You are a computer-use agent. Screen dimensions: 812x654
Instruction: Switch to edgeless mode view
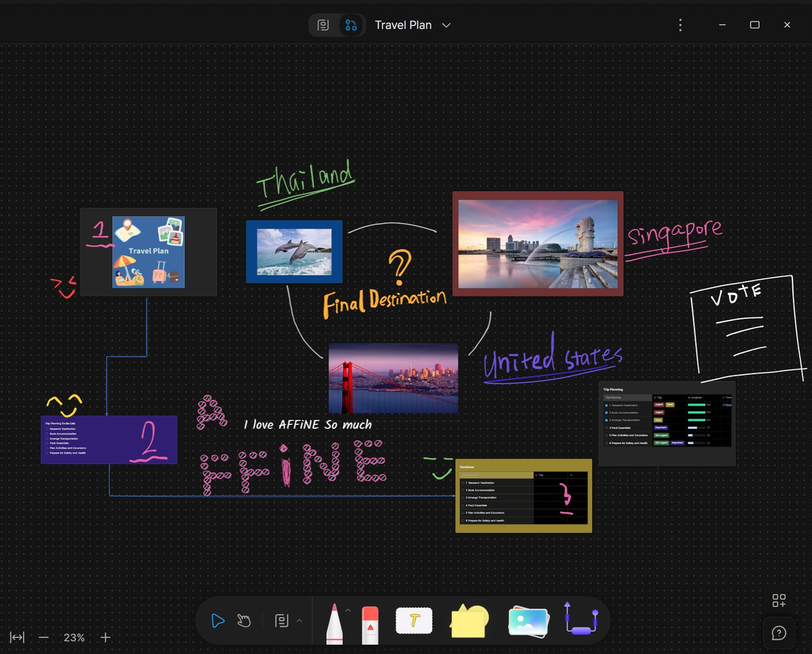(351, 25)
